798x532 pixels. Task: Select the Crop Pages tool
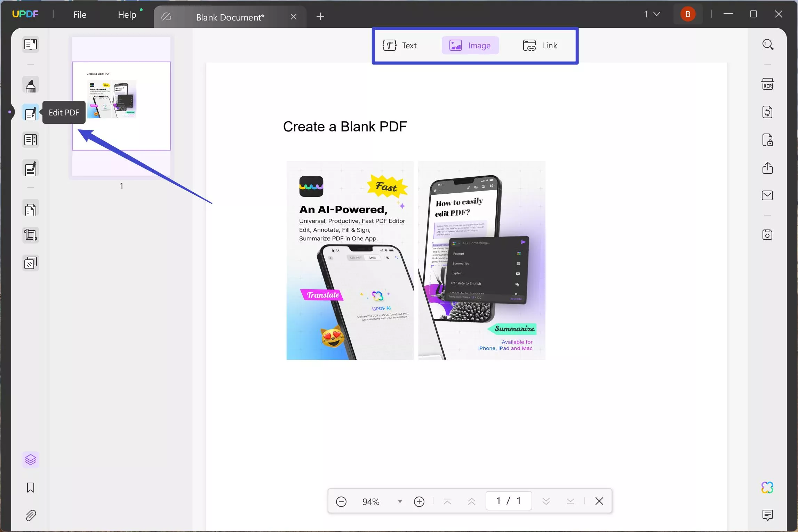[x=31, y=235]
